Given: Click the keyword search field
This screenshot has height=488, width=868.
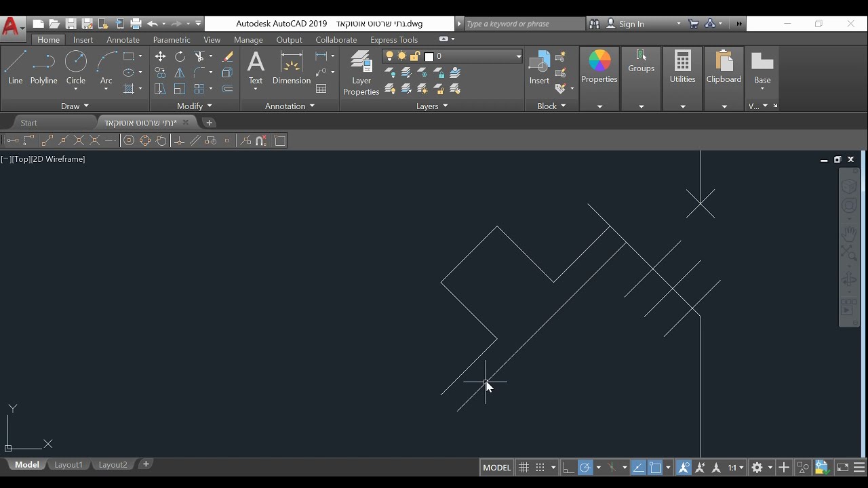Looking at the screenshot, I should 524,24.
